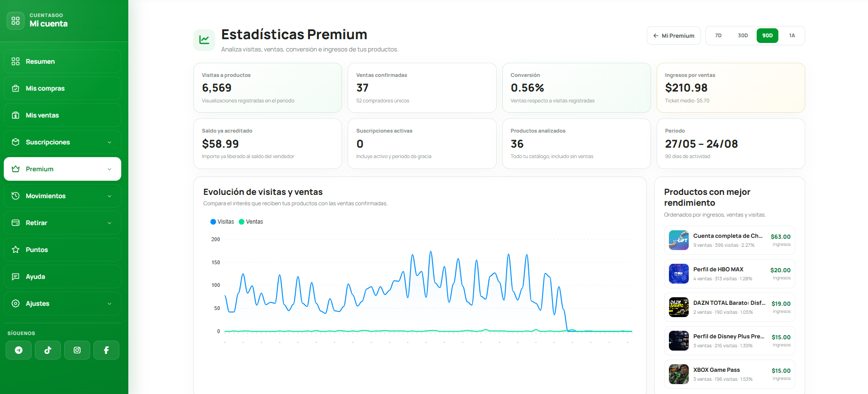Image resolution: width=868 pixels, height=394 pixels.
Task: Open DAZN TOTAL Barato product title
Action: tap(729, 303)
